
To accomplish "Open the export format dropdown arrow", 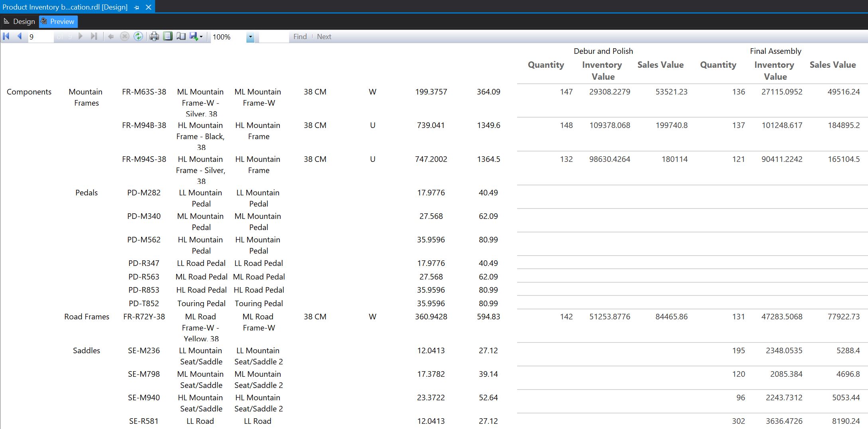I will point(201,37).
